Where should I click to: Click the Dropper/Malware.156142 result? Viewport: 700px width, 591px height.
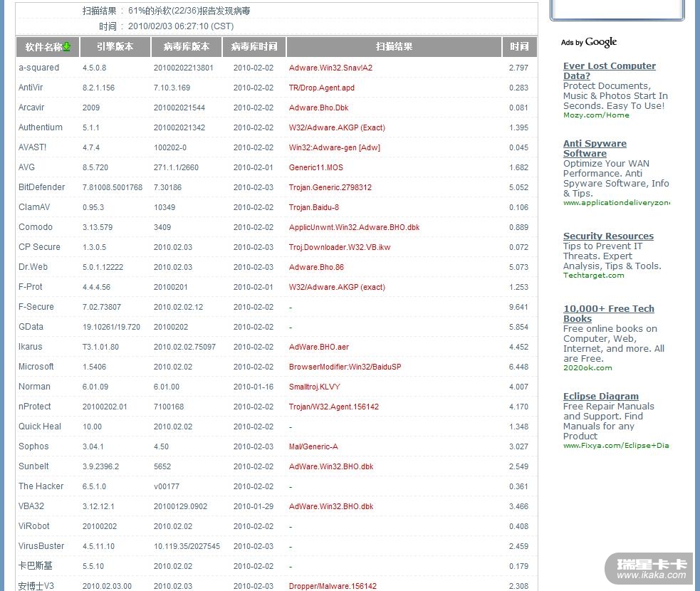(333, 586)
